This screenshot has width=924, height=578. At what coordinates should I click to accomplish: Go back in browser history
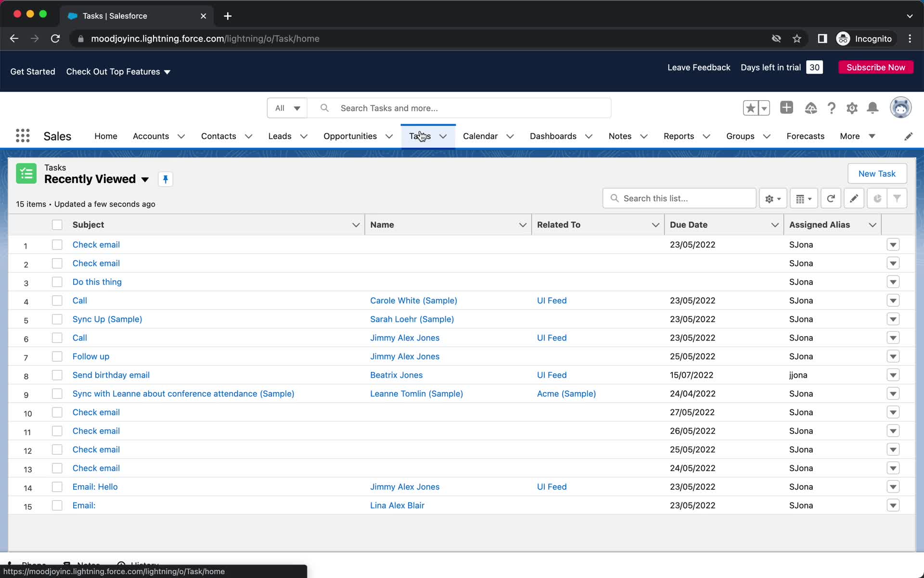(14, 39)
